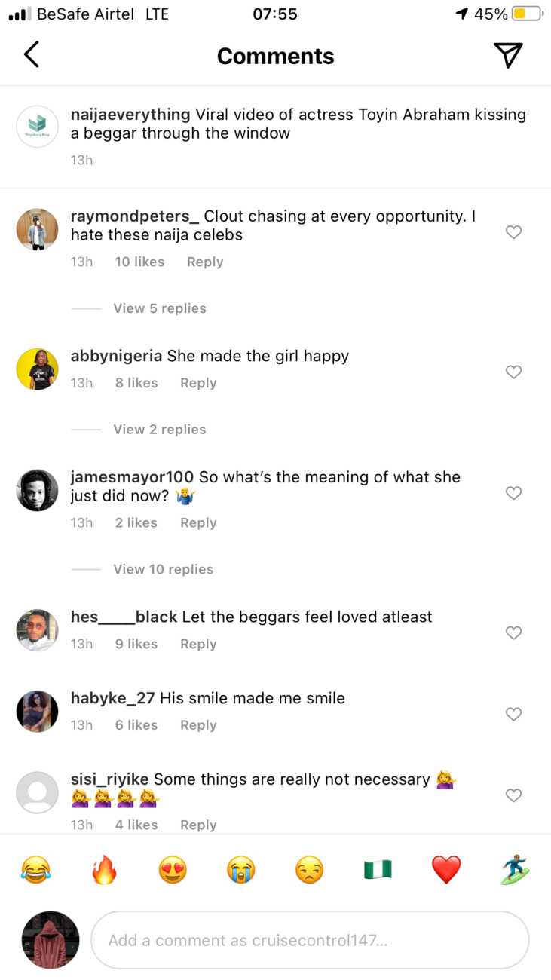
Task: Expand View 2 replies
Action: [159, 430]
